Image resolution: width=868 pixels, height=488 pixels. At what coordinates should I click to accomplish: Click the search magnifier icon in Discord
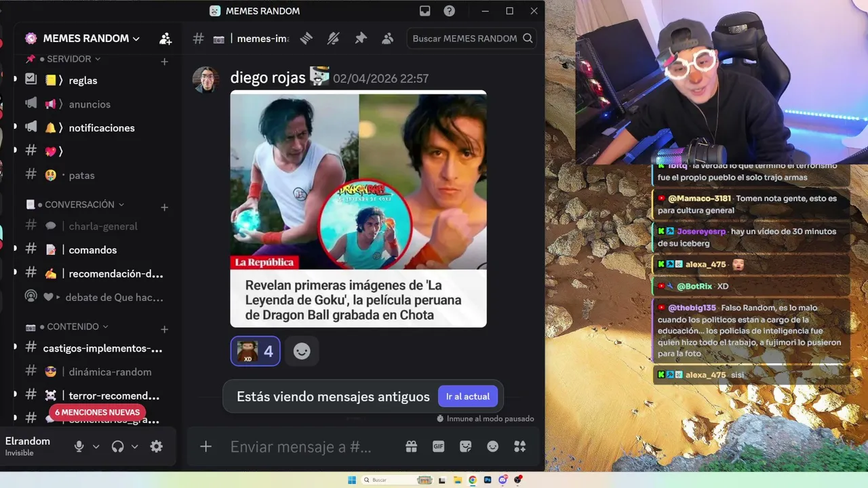pos(528,39)
